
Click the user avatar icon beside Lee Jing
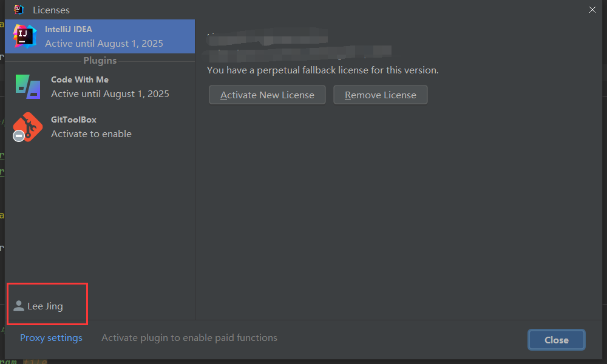(18, 306)
